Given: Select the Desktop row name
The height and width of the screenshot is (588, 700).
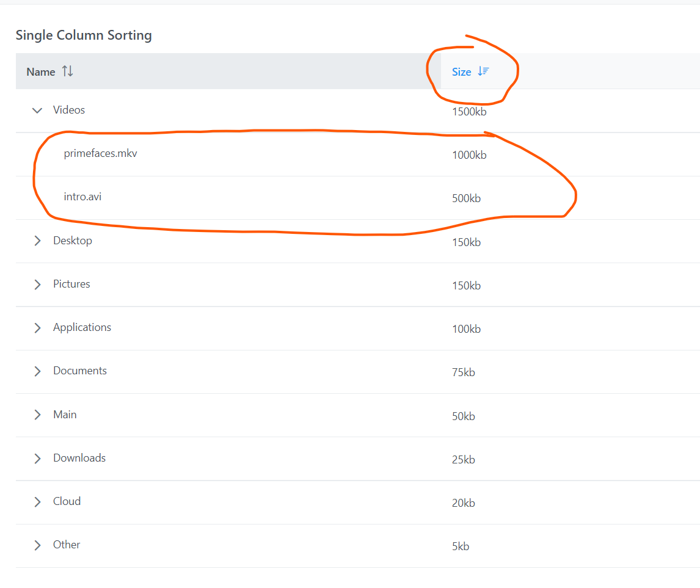Looking at the screenshot, I should tap(73, 241).
